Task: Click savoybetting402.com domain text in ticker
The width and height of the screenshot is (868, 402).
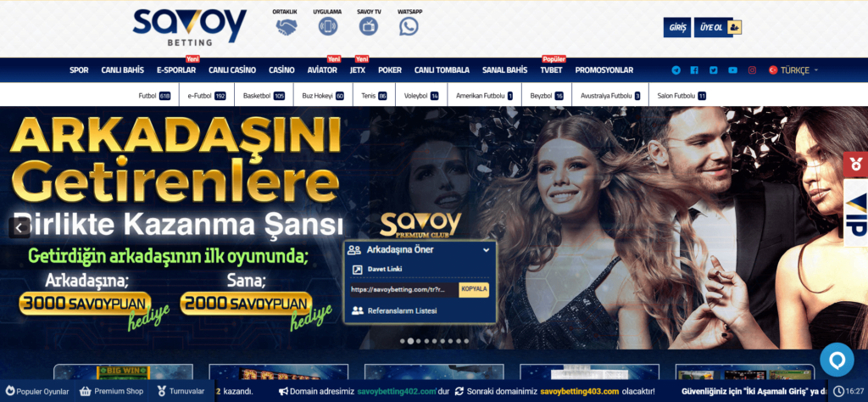Action: (398, 392)
